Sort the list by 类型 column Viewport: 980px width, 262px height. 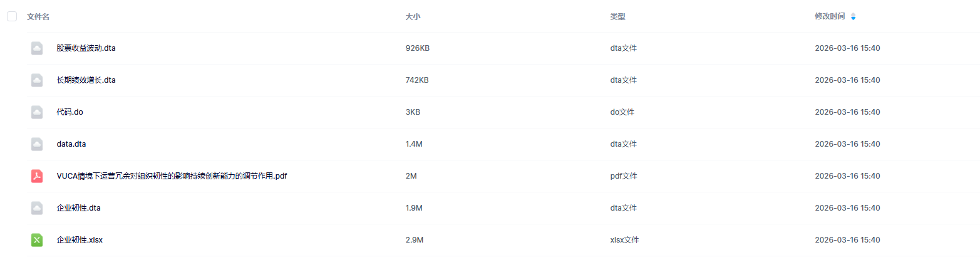pyautogui.click(x=617, y=17)
